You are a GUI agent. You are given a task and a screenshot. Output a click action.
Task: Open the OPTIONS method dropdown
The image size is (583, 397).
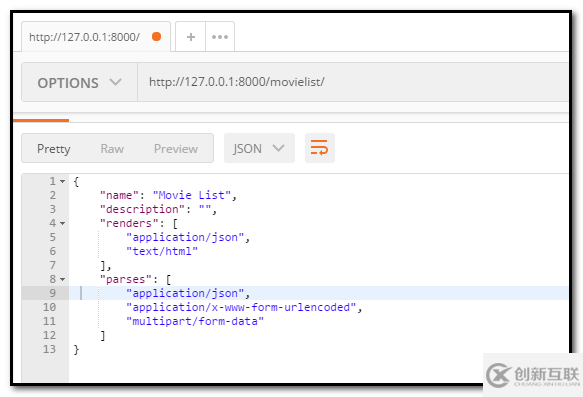(80, 82)
